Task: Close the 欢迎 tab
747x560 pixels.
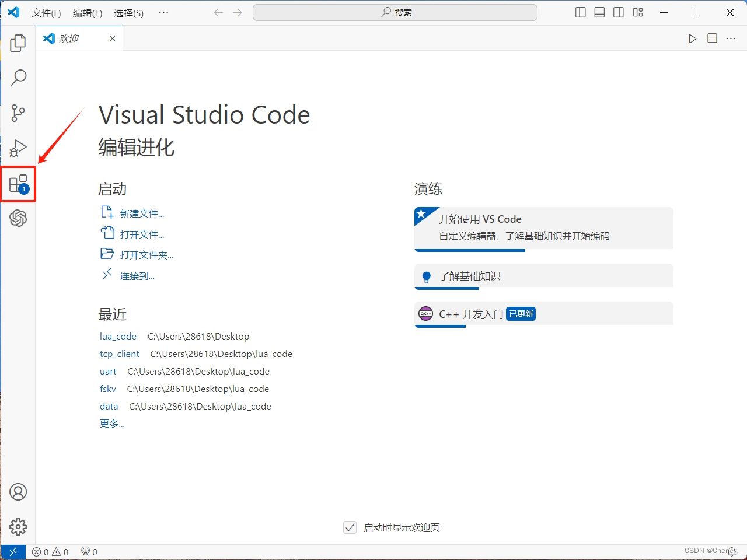Action: [x=112, y=38]
